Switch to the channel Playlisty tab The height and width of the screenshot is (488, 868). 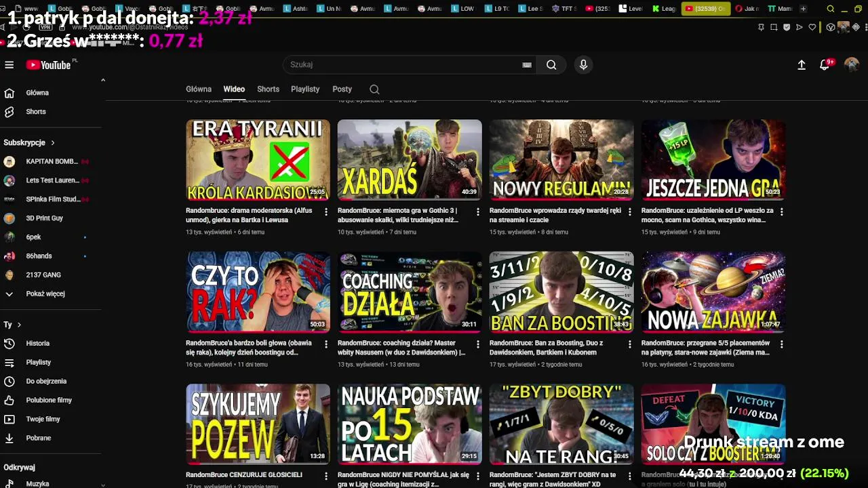305,89
